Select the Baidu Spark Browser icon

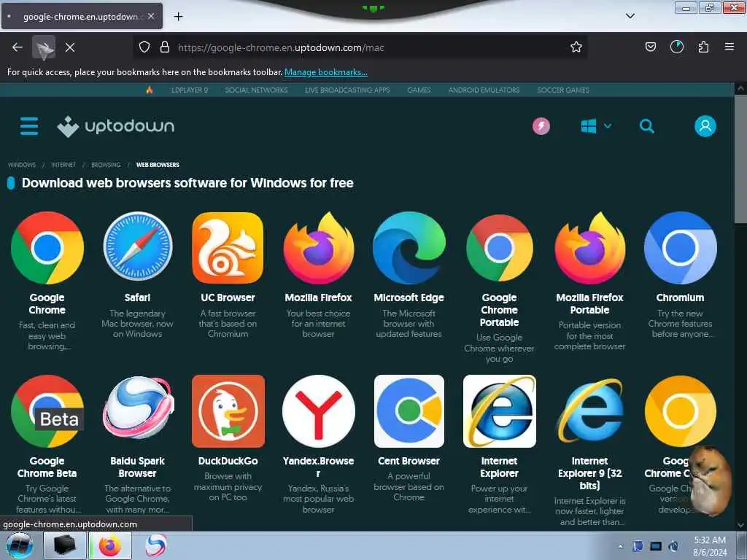138,408
